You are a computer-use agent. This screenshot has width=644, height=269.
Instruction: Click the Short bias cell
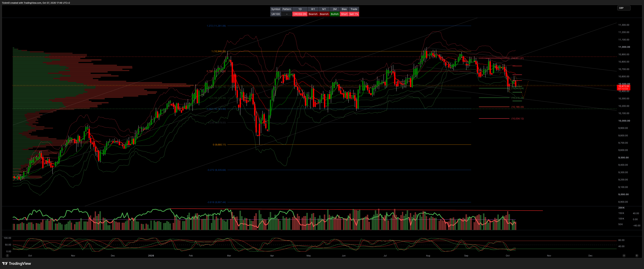click(344, 14)
